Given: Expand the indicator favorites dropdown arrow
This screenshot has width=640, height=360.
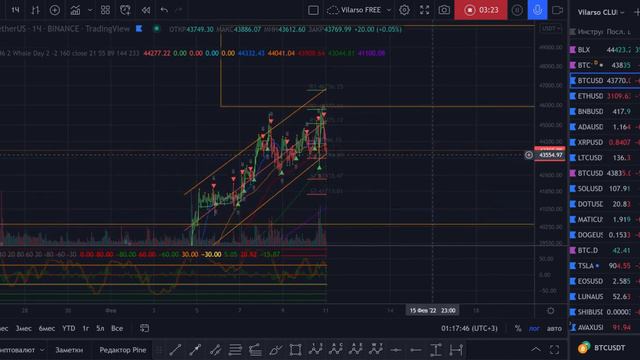Looking at the screenshot, I should [90, 10].
